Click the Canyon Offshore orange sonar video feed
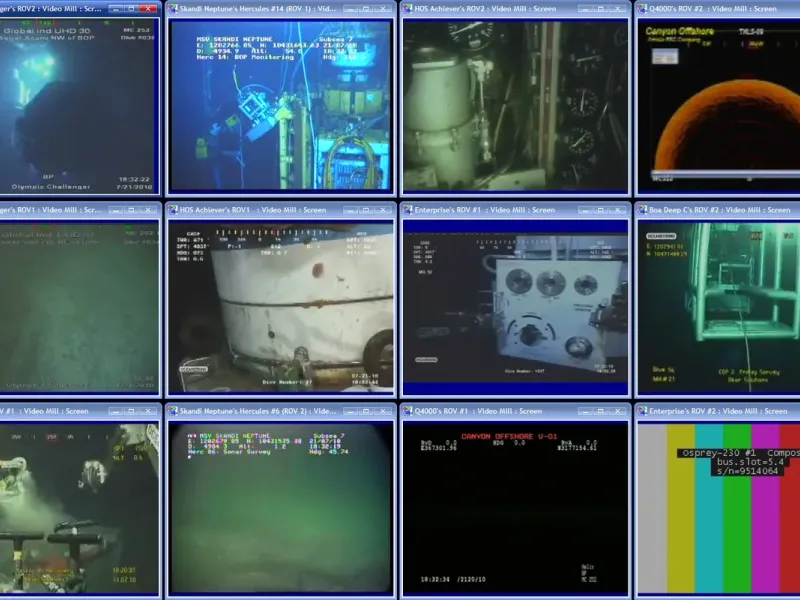Screen dimensions: 800x600 point(719,106)
